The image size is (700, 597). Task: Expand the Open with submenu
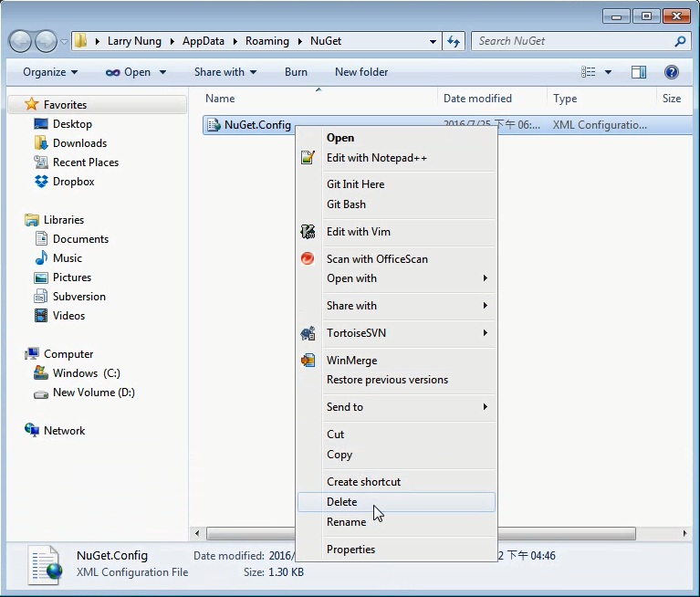pos(396,278)
